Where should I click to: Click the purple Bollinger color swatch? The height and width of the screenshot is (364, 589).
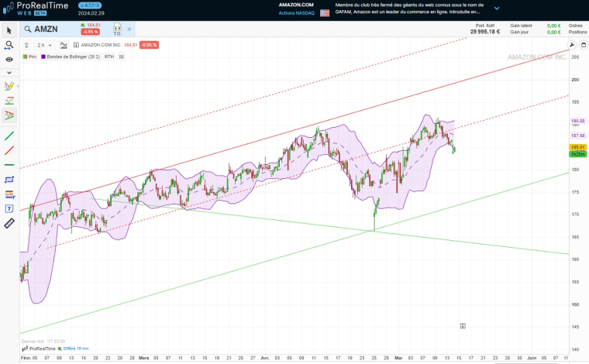click(43, 57)
